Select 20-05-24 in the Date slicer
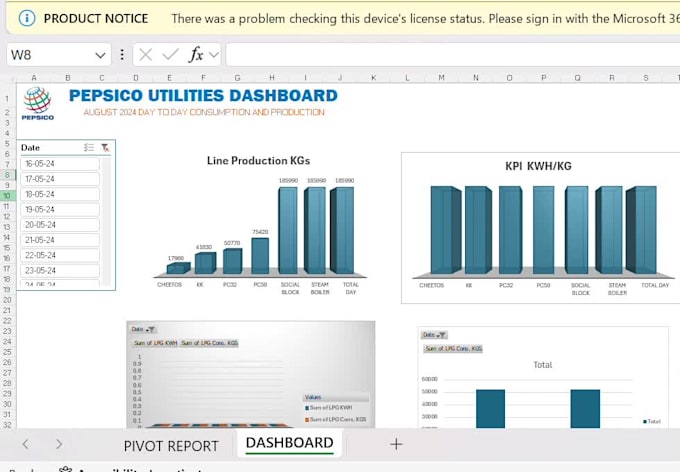 point(60,225)
